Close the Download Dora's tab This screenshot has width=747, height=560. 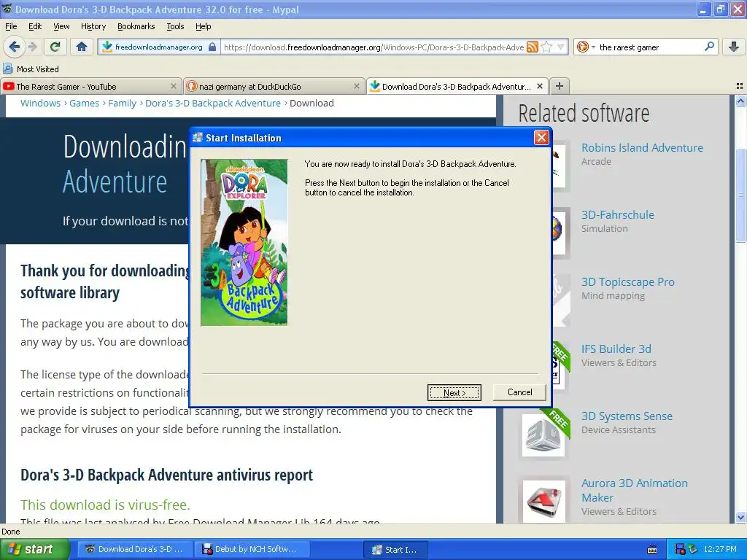click(x=540, y=86)
